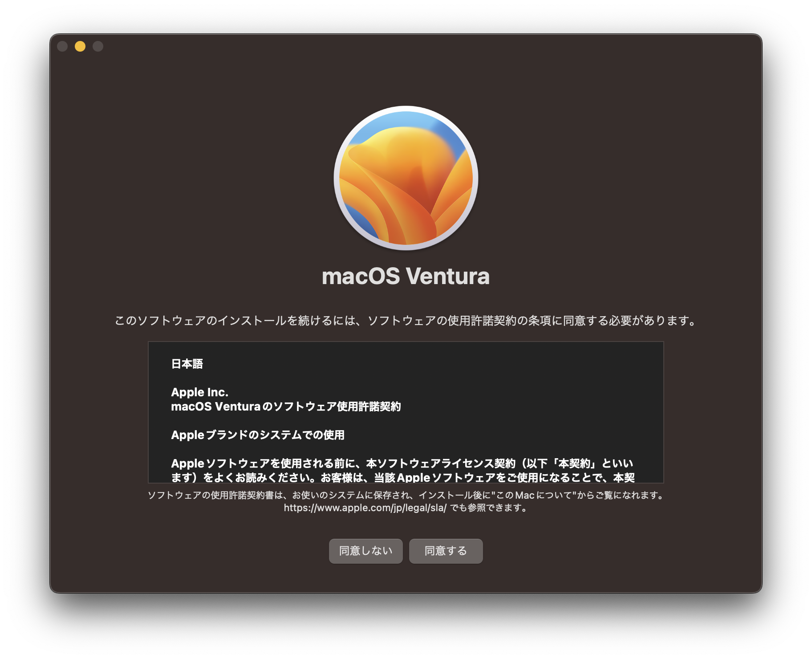Click the macOS Ventura title text
812x659 pixels.
(x=406, y=276)
